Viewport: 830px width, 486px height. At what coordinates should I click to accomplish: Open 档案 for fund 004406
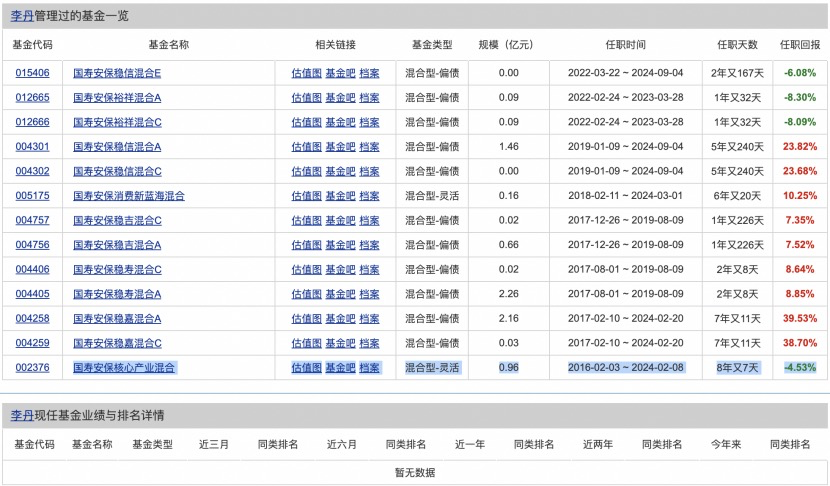(x=369, y=269)
